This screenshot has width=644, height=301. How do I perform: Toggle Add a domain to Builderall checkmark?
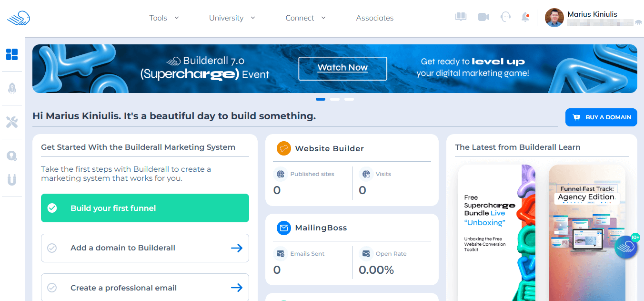click(x=52, y=248)
